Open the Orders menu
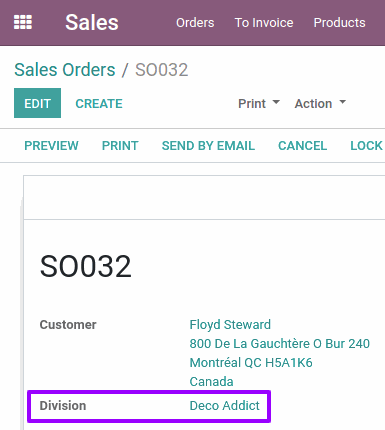 195,23
